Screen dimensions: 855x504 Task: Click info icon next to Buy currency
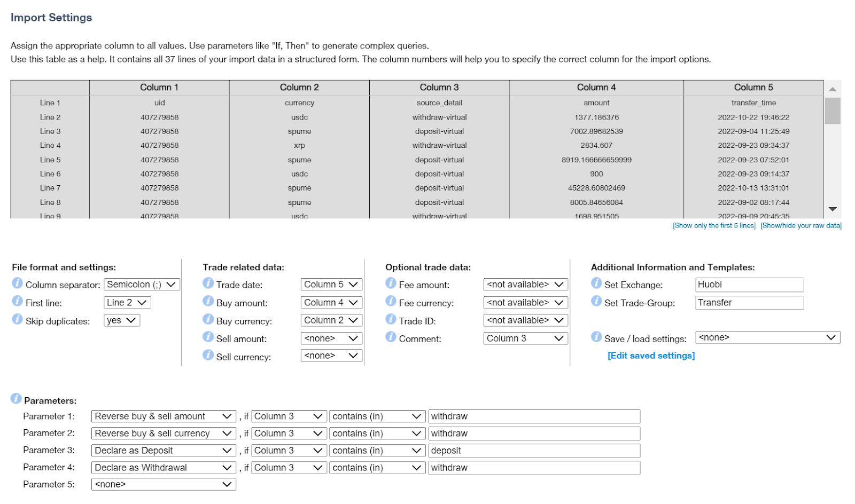[x=208, y=319]
